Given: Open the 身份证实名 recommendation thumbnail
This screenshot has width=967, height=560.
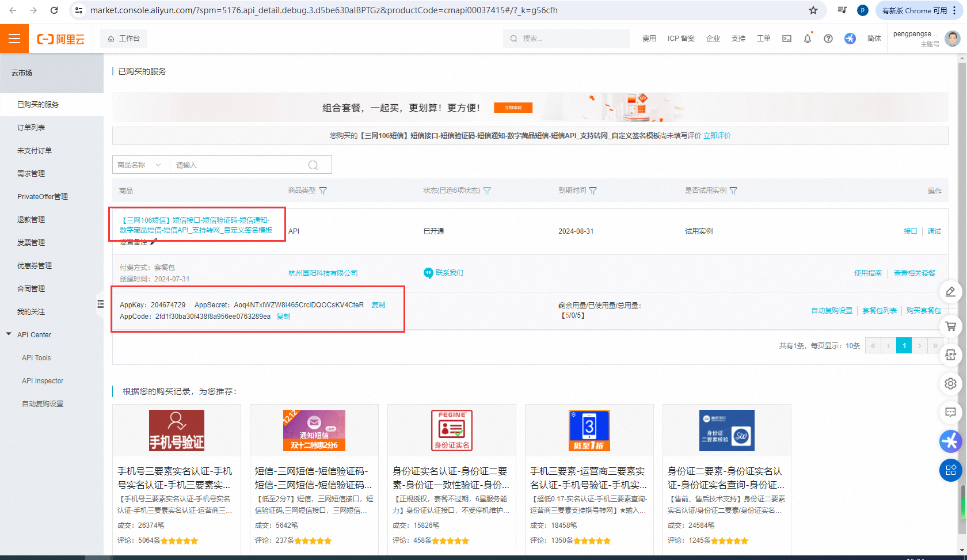Looking at the screenshot, I should point(452,431).
